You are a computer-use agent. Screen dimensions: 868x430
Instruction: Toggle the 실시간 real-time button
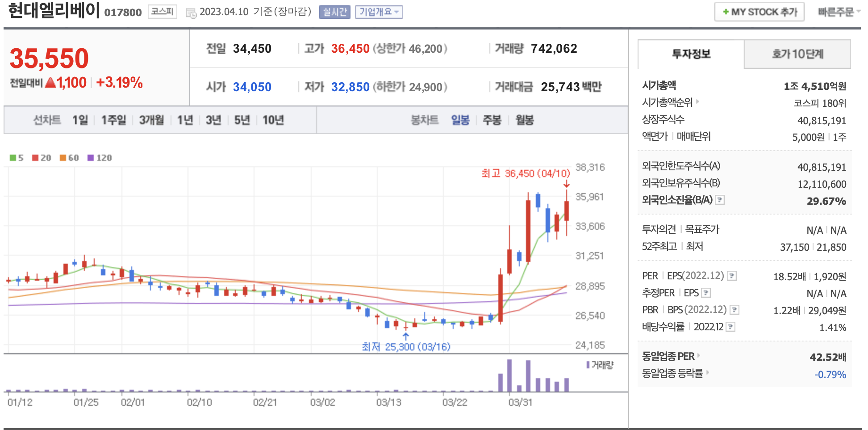point(334,12)
